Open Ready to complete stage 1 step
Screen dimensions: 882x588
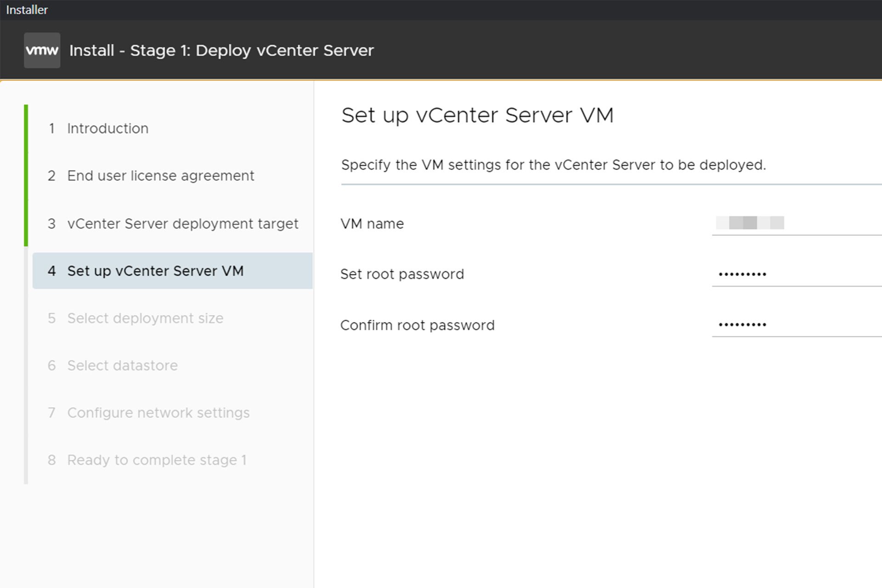[x=147, y=460]
